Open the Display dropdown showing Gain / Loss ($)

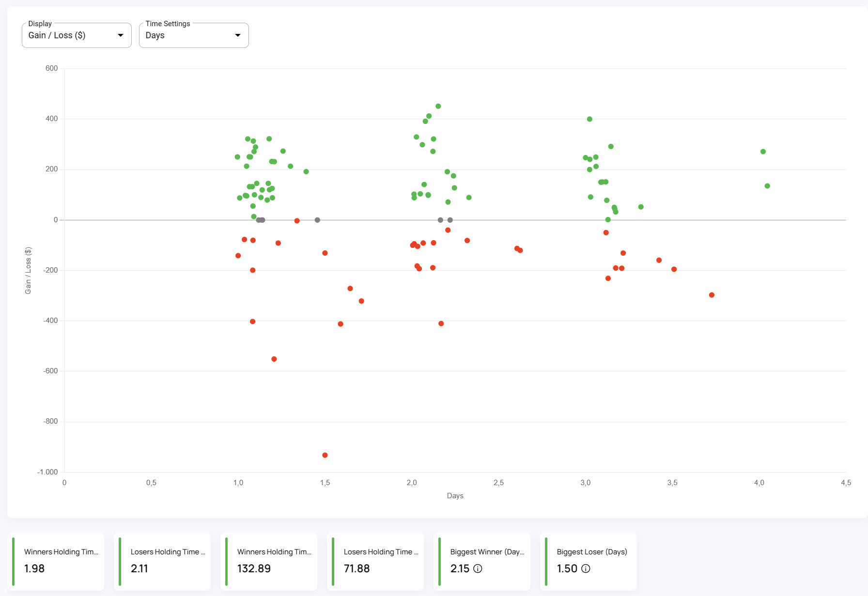[x=77, y=35]
